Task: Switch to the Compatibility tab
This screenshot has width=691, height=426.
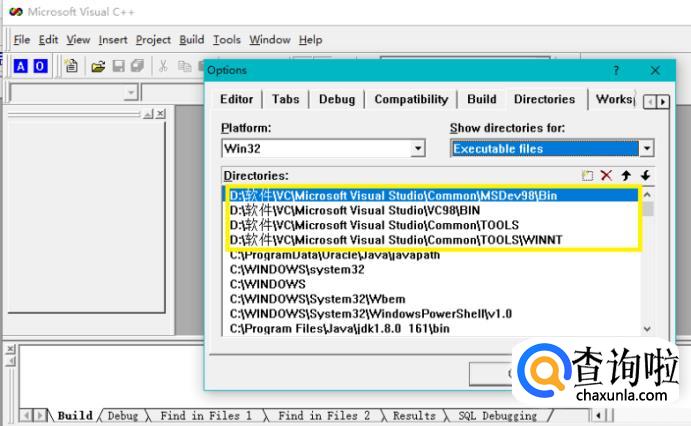Action: (411, 99)
